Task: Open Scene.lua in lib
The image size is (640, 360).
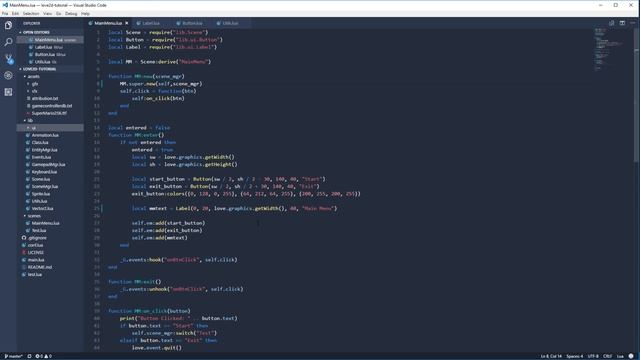Action: coord(50,179)
